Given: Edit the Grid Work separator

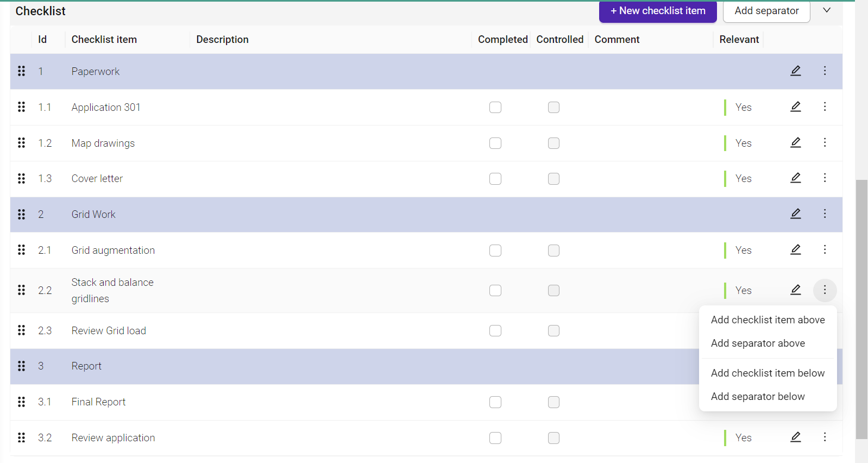Looking at the screenshot, I should 795,214.
